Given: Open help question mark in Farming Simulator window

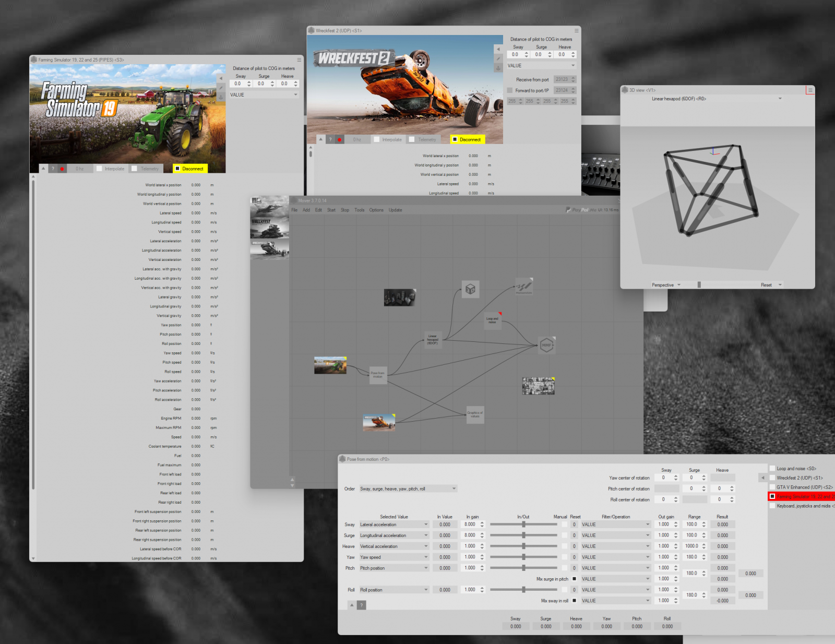Looking at the screenshot, I should (53, 169).
